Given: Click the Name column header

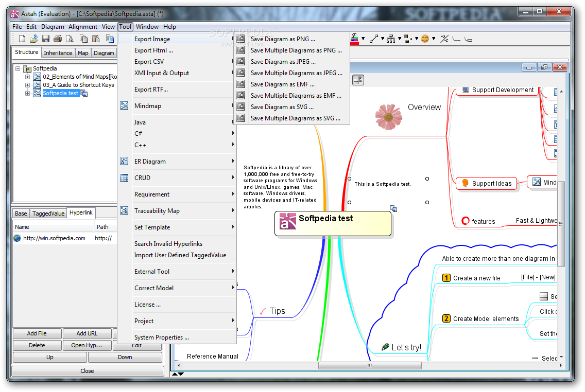Looking at the screenshot, I should (54, 227).
